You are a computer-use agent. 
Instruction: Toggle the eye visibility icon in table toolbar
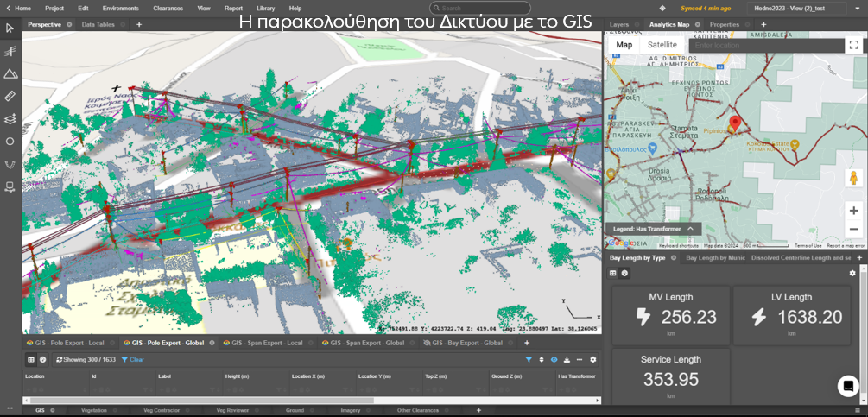click(x=554, y=359)
